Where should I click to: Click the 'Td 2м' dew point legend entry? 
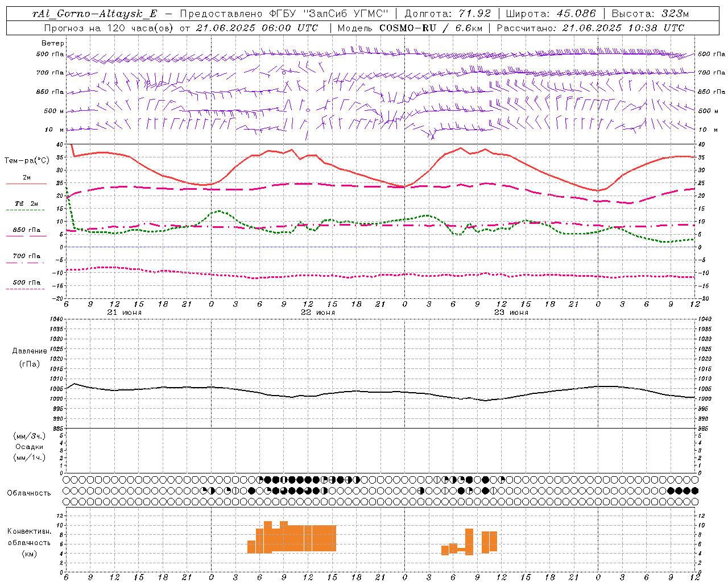[x=26, y=203]
